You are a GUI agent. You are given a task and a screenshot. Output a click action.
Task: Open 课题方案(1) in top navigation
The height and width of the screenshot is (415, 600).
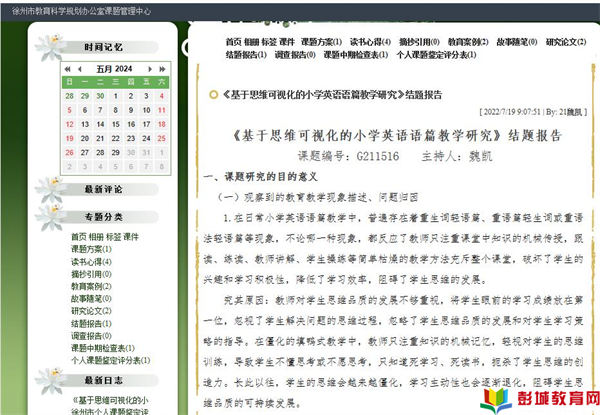tap(321, 42)
